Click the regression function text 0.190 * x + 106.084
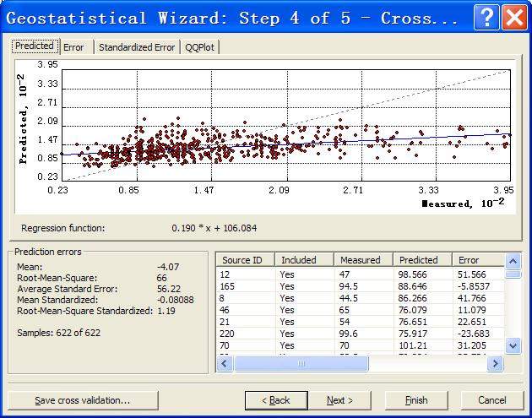The width and height of the screenshot is (532, 418). point(214,228)
